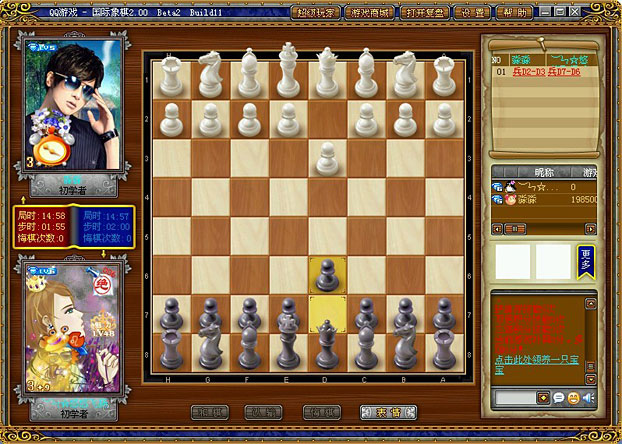Click the 悔棋 undo move button
622x444 pixels.
[x=322, y=413]
